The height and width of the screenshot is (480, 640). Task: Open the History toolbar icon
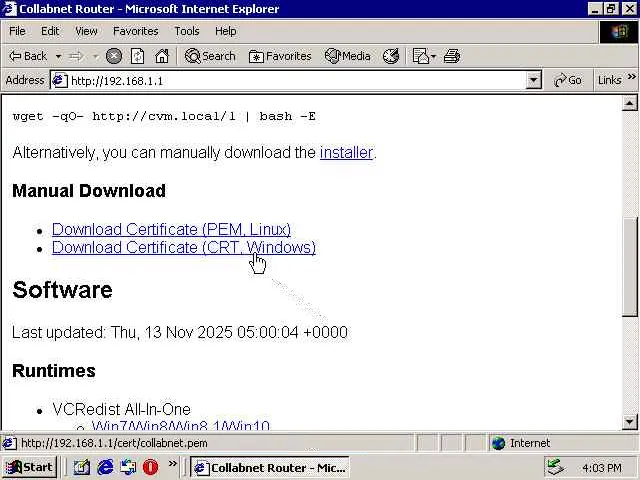tap(391, 56)
